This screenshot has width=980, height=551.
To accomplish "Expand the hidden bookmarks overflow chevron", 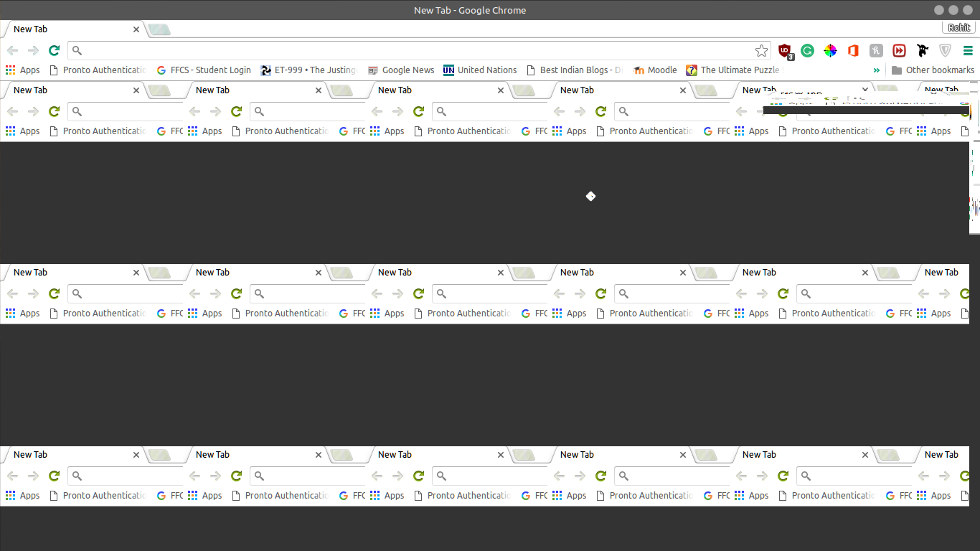I will tap(876, 70).
